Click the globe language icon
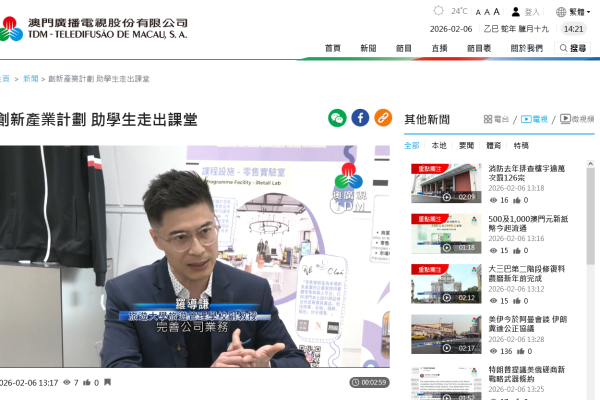The width and height of the screenshot is (600, 400). pyautogui.click(x=561, y=12)
